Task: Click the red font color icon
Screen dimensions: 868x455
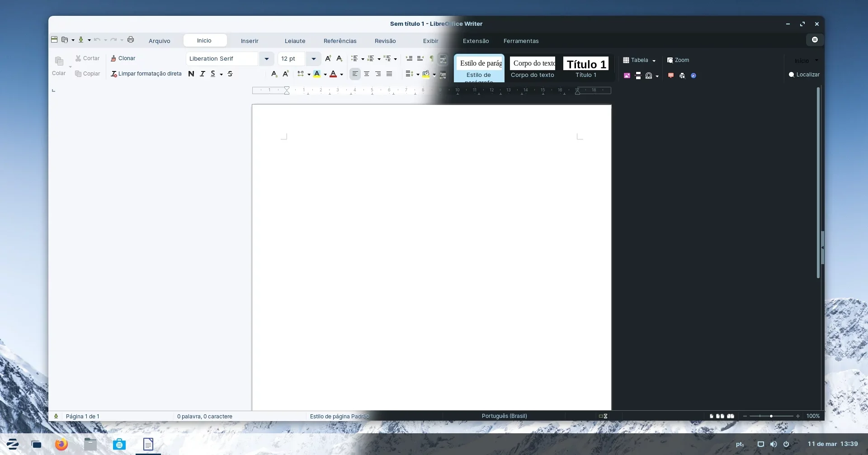Action: [333, 74]
